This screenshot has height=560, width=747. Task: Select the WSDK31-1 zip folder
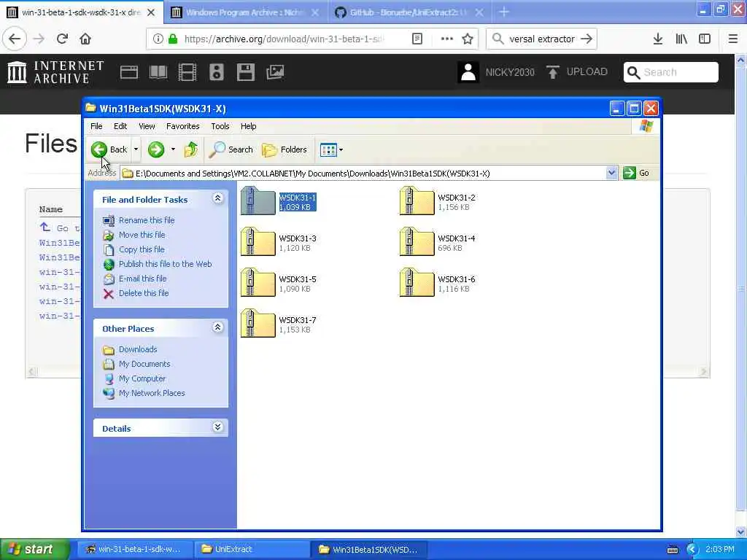coord(278,201)
